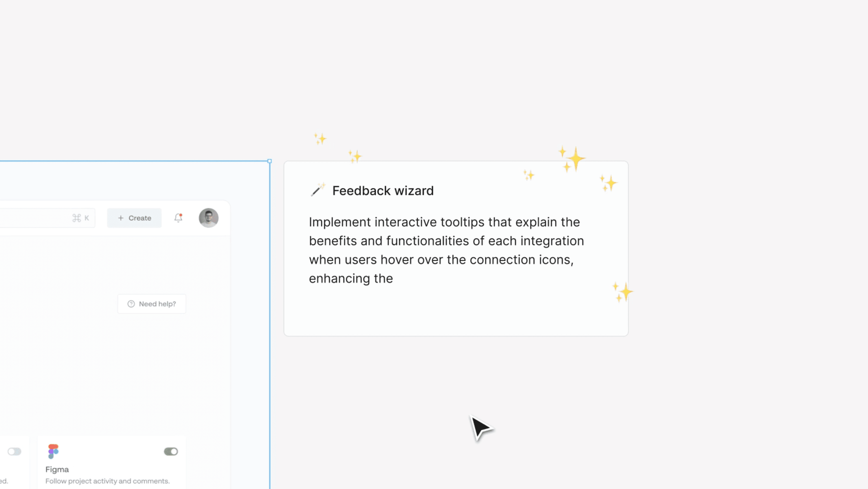Image resolution: width=868 pixels, height=489 pixels.
Task: Click the magic wand Feedback wizard icon
Action: (x=317, y=189)
